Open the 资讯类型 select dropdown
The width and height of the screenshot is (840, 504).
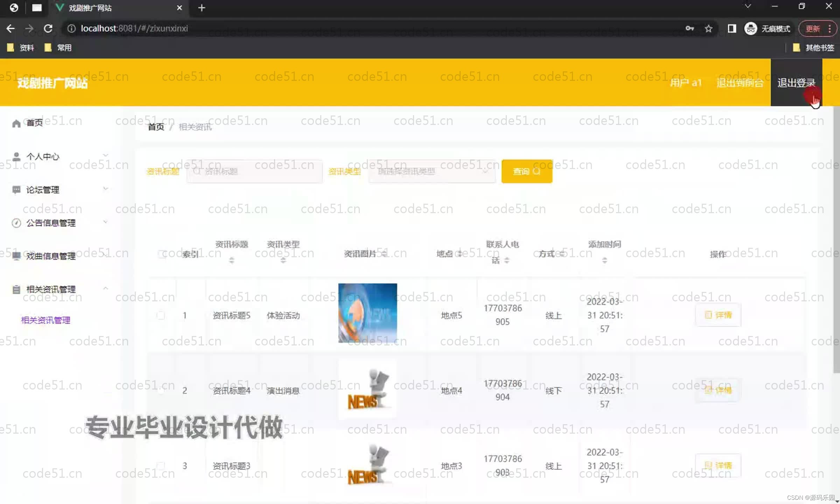click(432, 171)
